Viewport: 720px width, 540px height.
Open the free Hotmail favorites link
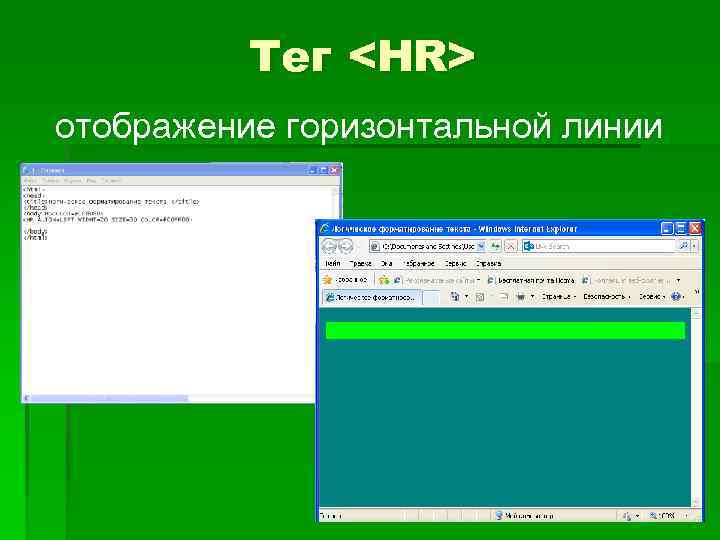(x=531, y=280)
